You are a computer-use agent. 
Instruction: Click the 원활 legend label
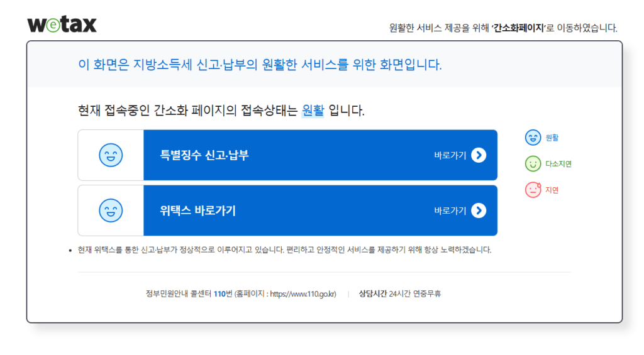pos(552,138)
